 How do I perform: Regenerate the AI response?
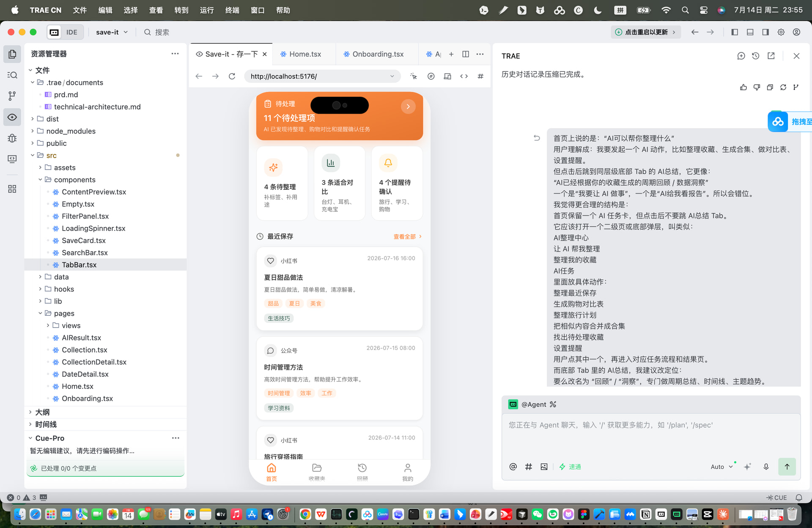click(783, 87)
